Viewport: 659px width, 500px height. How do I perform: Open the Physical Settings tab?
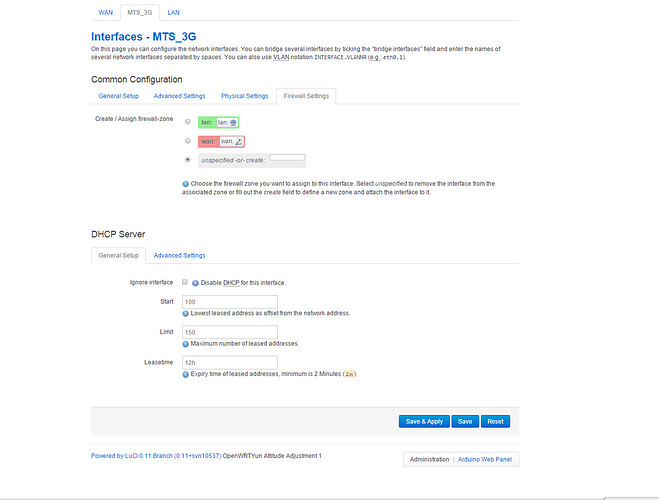tap(245, 96)
